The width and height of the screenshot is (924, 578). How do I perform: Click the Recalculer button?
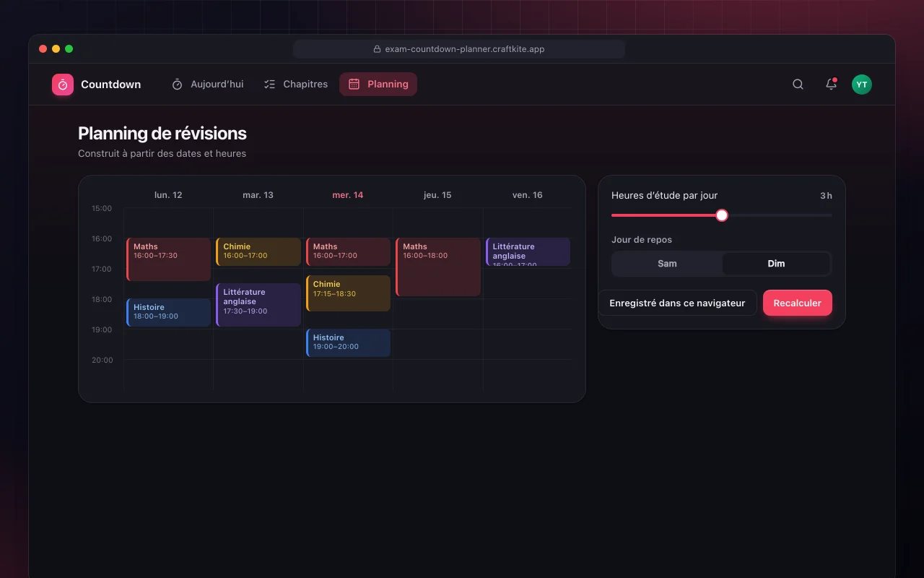point(798,303)
